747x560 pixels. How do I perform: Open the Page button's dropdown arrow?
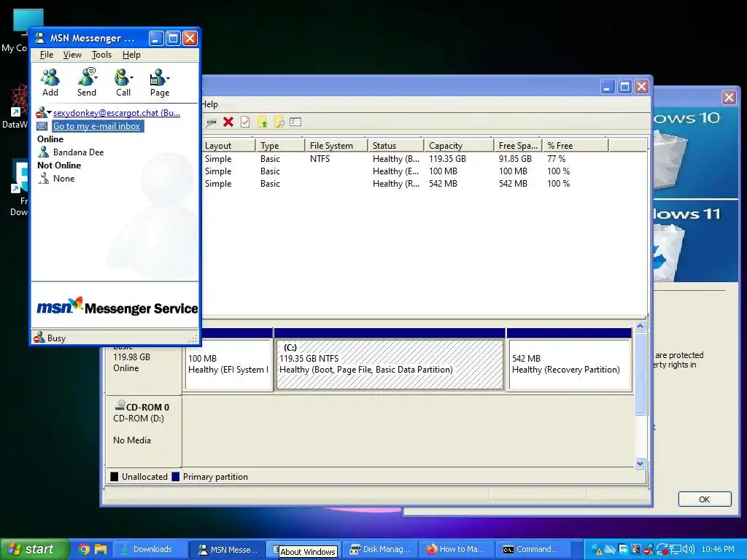[x=169, y=77]
